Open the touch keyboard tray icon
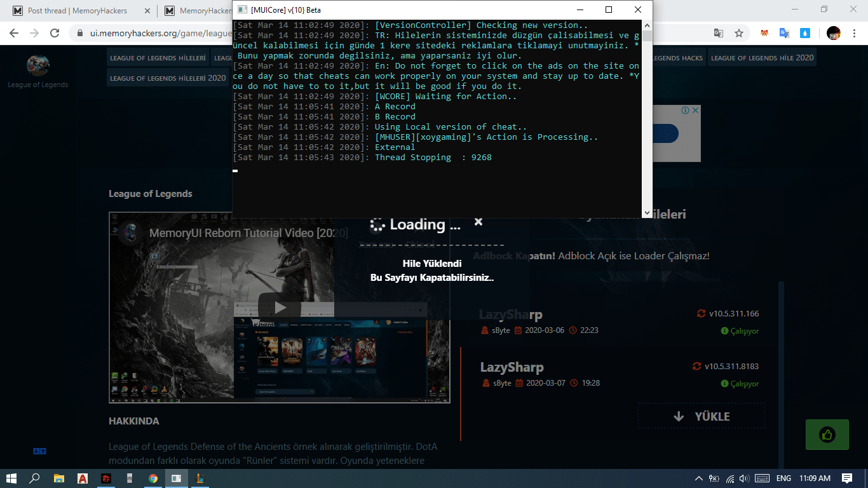The width and height of the screenshot is (868, 488). coord(762,478)
